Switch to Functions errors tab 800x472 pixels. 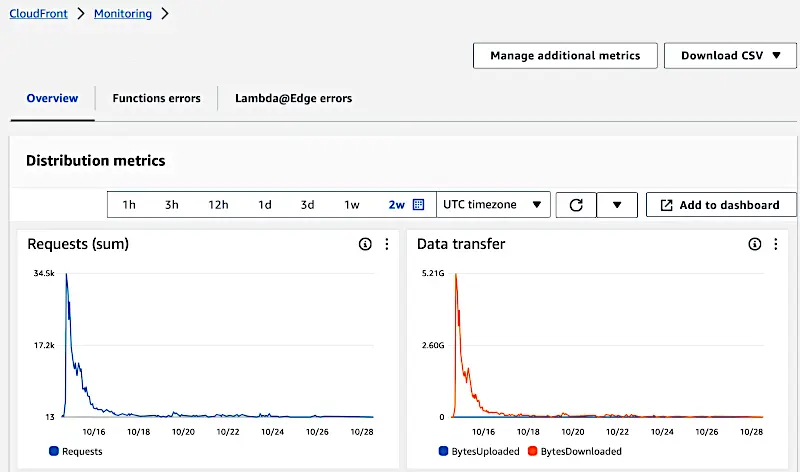(x=156, y=98)
